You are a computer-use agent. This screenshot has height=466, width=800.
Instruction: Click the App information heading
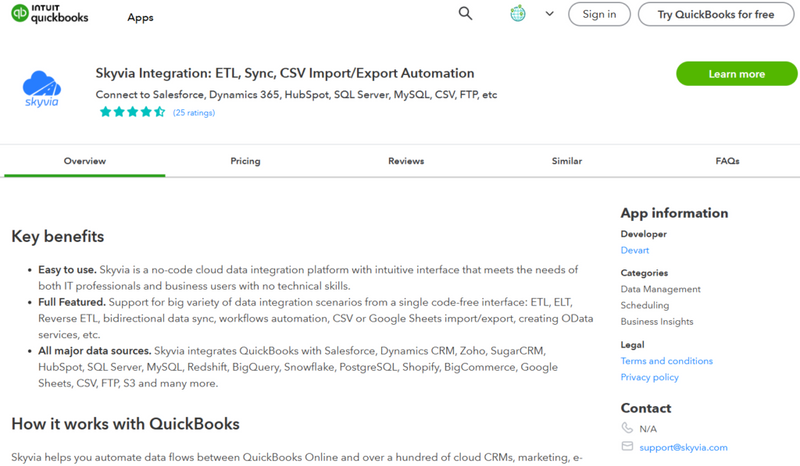[x=674, y=213]
